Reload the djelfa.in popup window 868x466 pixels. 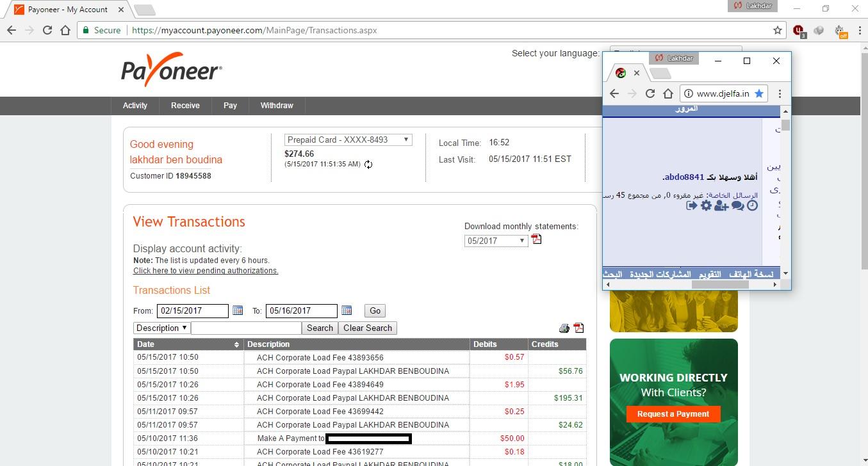(650, 93)
